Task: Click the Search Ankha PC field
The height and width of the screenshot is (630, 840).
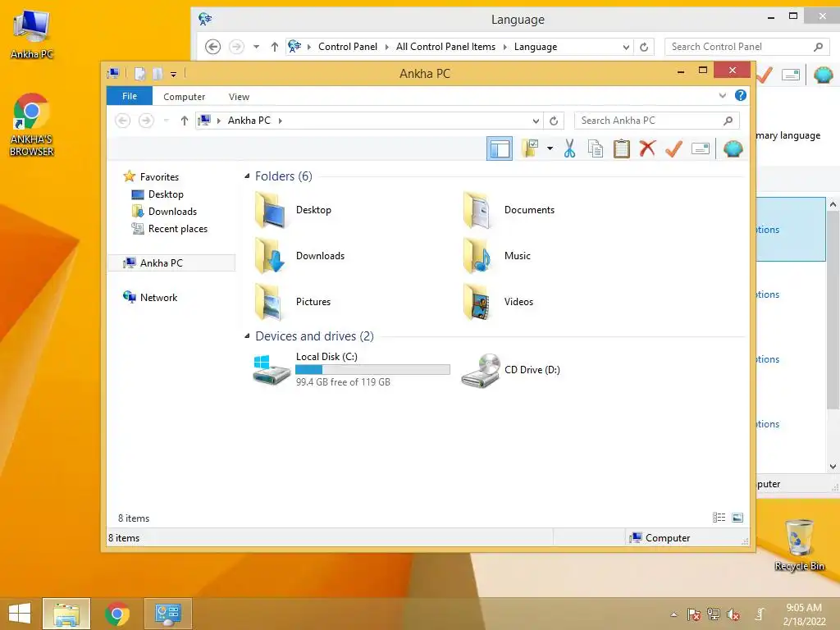Action: tap(656, 121)
